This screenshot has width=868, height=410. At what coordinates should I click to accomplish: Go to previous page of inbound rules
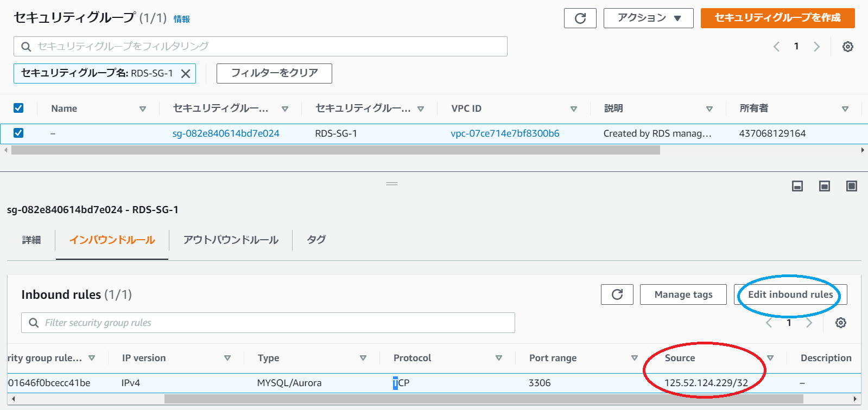coord(769,323)
